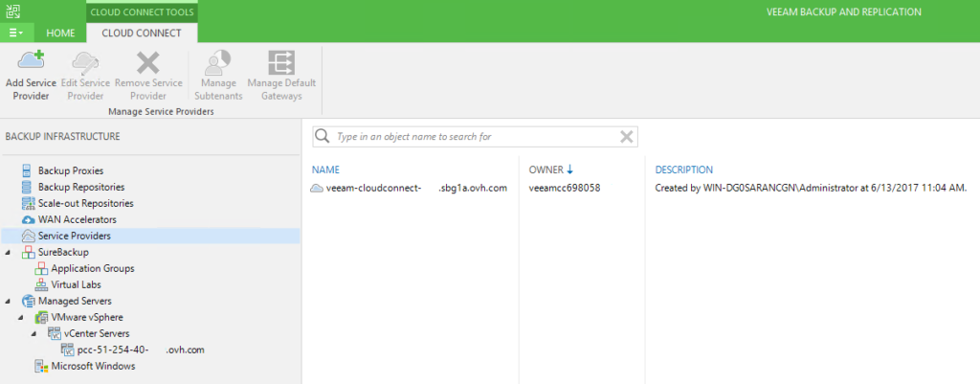Click the SureBackup icon
The height and width of the screenshot is (384, 980).
coord(28,252)
